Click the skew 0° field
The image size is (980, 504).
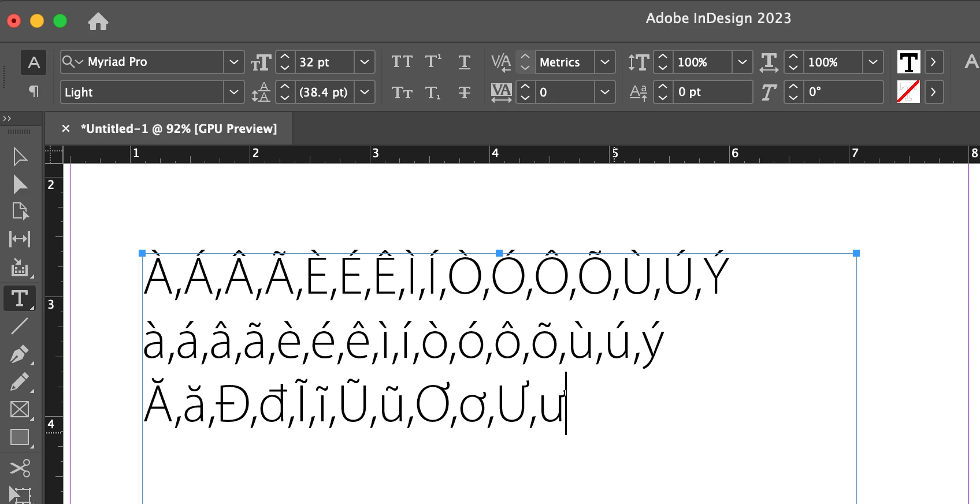[x=844, y=92]
